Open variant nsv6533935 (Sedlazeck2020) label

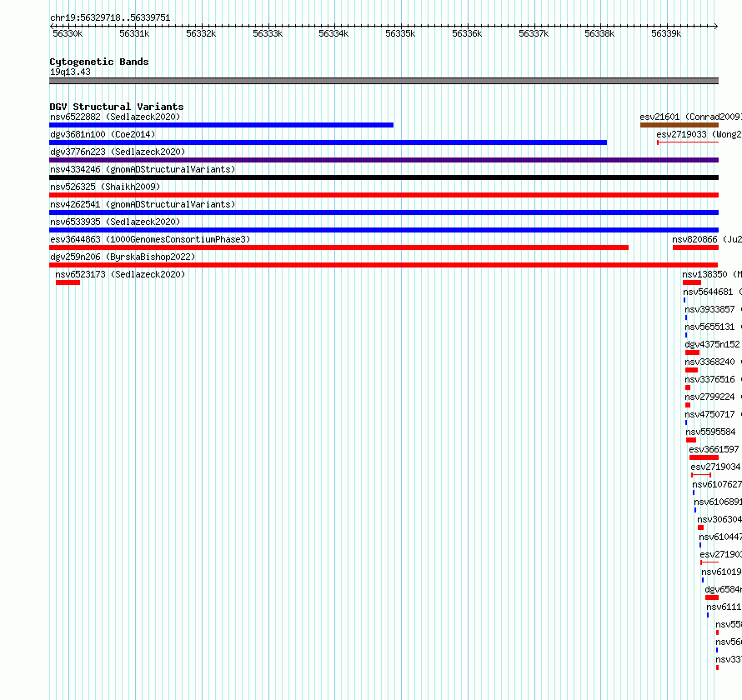115,222
